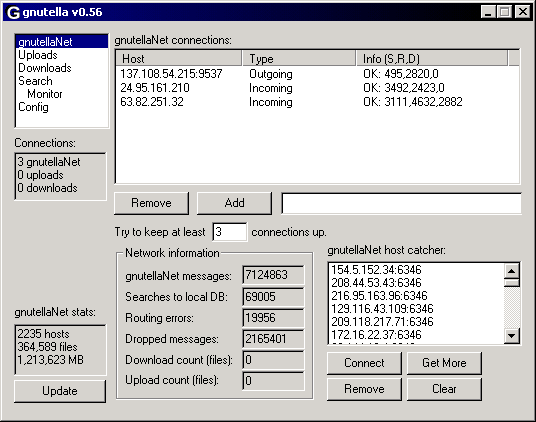Click info cell OK: 3111,4632,2882
The image size is (536, 422).
pyautogui.click(x=413, y=102)
